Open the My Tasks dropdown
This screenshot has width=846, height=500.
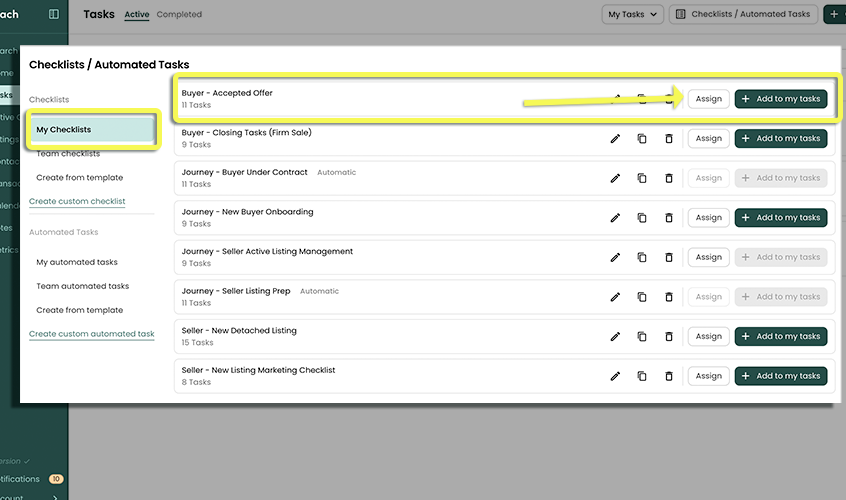pos(633,14)
